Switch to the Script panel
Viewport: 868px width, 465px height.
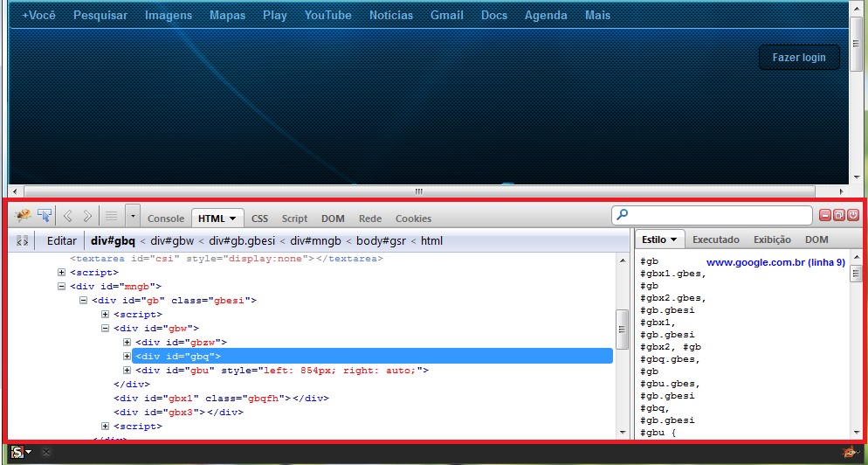point(294,219)
